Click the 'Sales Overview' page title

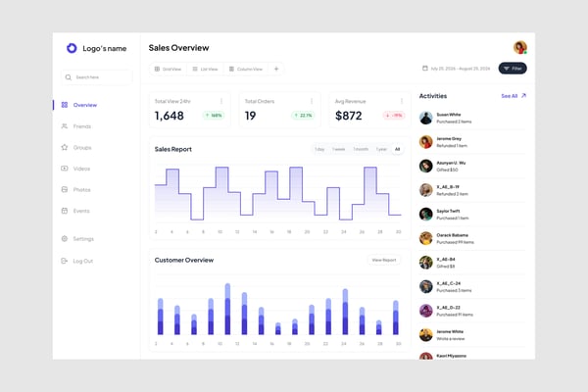coord(178,48)
